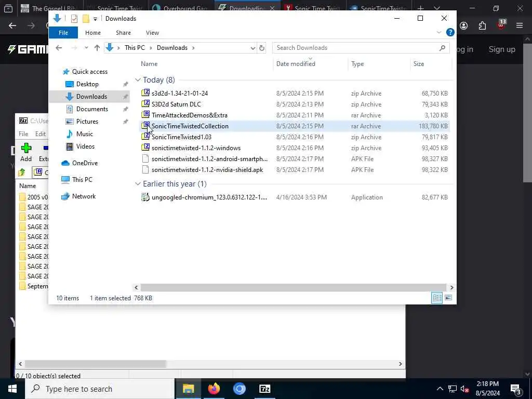Select Documents in the navigation pane

tap(92, 109)
